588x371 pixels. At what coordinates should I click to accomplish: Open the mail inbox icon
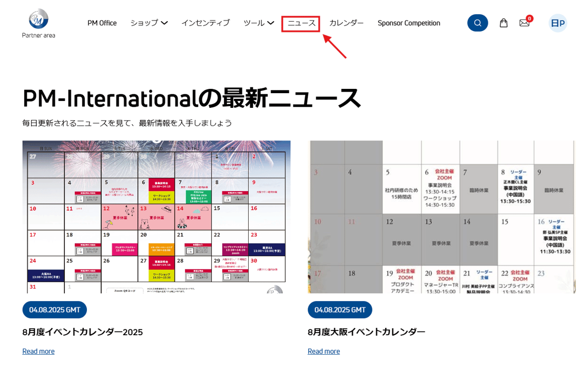coord(525,23)
